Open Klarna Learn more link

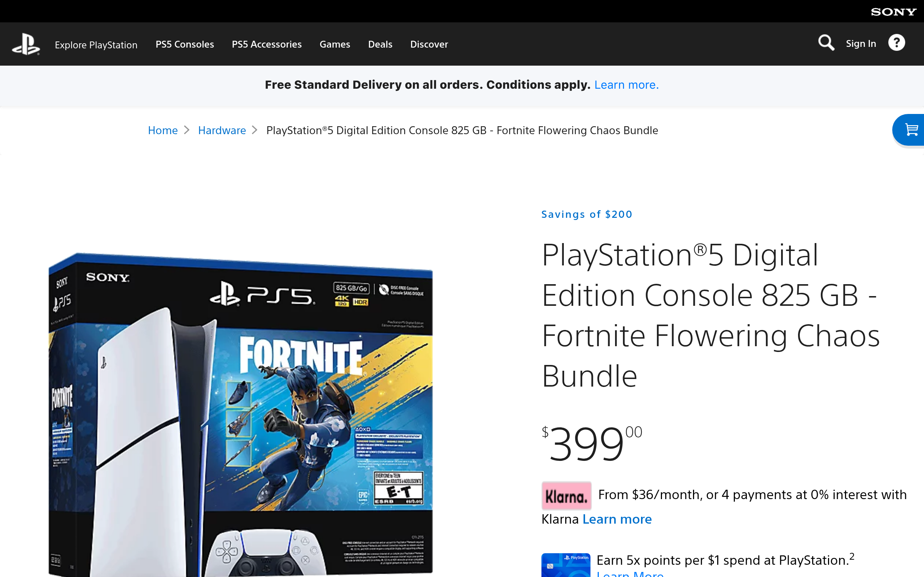pos(617,519)
